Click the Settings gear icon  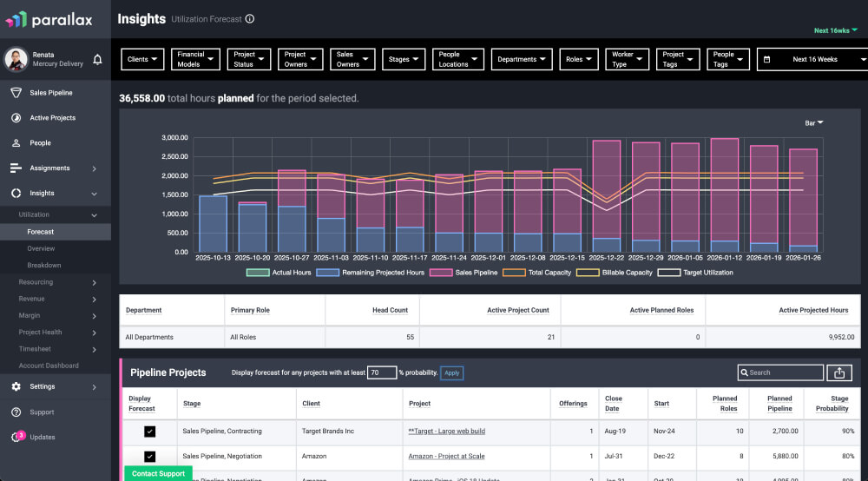click(x=16, y=387)
